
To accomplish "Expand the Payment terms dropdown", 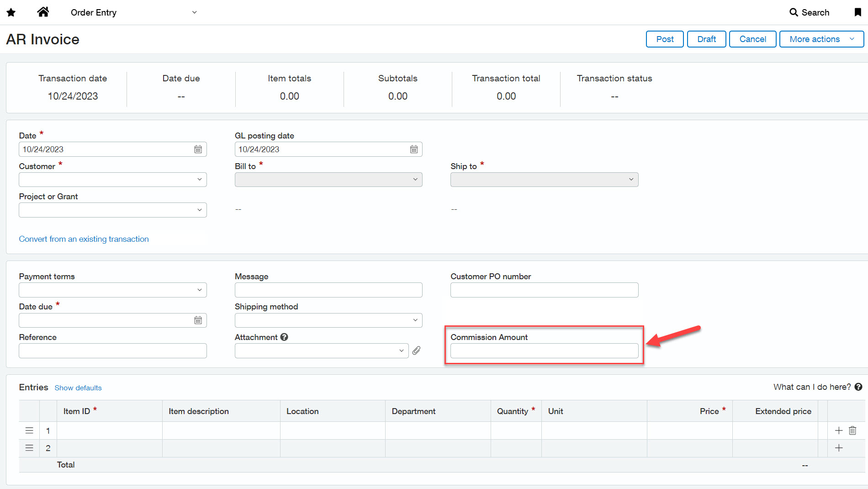I will pyautogui.click(x=199, y=290).
